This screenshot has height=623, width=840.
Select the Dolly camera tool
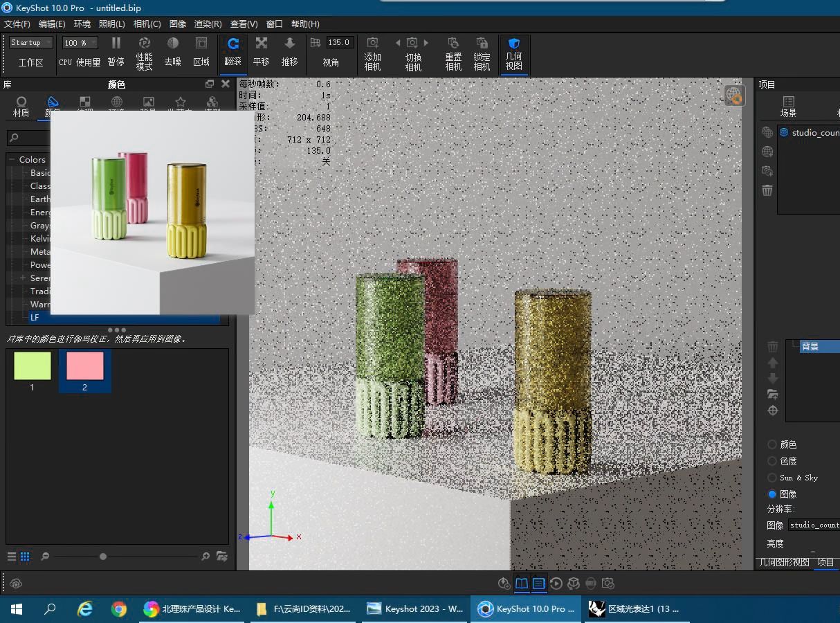289,44
